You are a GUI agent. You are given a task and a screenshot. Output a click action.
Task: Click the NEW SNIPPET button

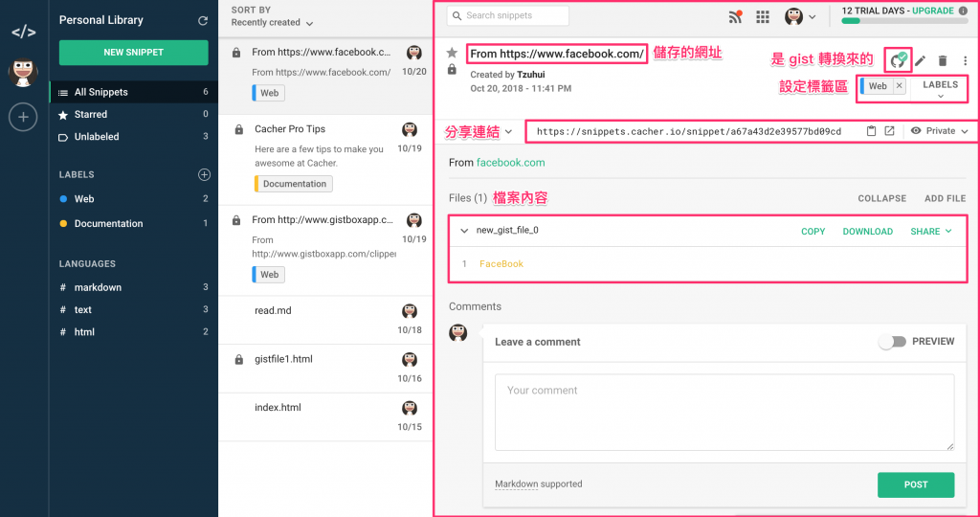134,53
